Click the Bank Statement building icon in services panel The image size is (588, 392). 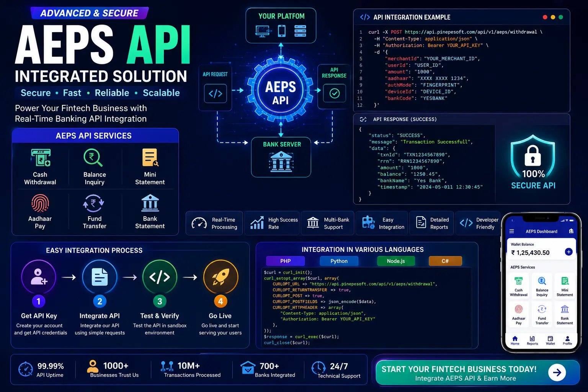(x=150, y=203)
